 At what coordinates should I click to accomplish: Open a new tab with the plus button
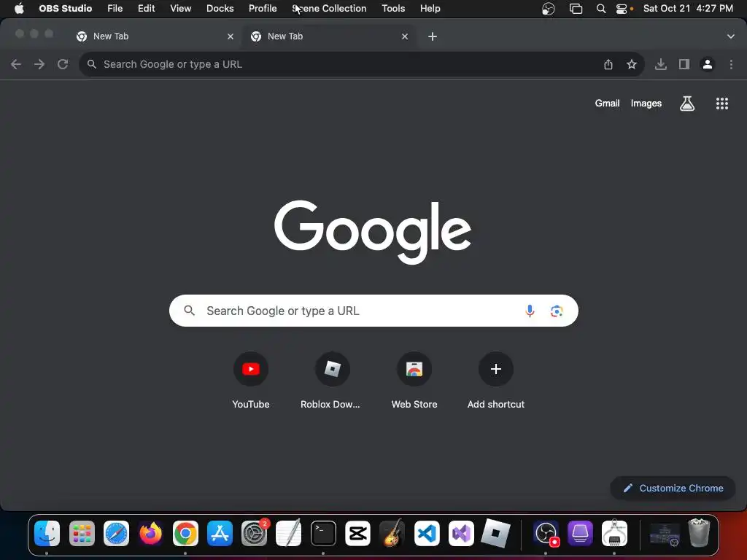[x=432, y=36]
